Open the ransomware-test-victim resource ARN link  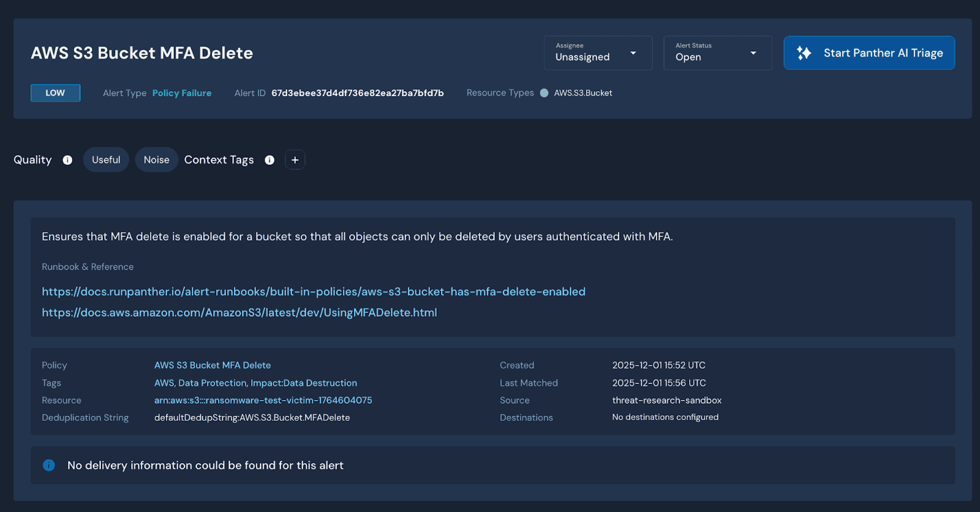click(263, 400)
